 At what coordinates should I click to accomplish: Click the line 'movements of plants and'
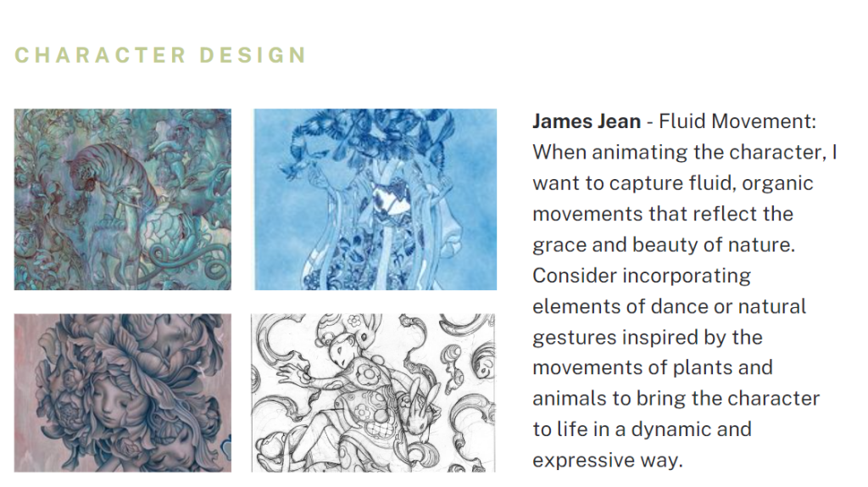[x=653, y=367]
